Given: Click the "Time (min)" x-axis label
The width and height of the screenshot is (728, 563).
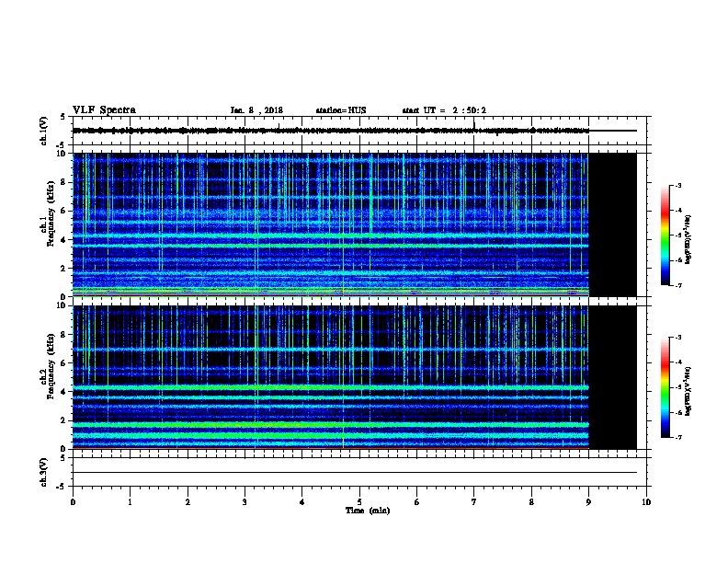Looking at the screenshot, I should coord(368,511).
